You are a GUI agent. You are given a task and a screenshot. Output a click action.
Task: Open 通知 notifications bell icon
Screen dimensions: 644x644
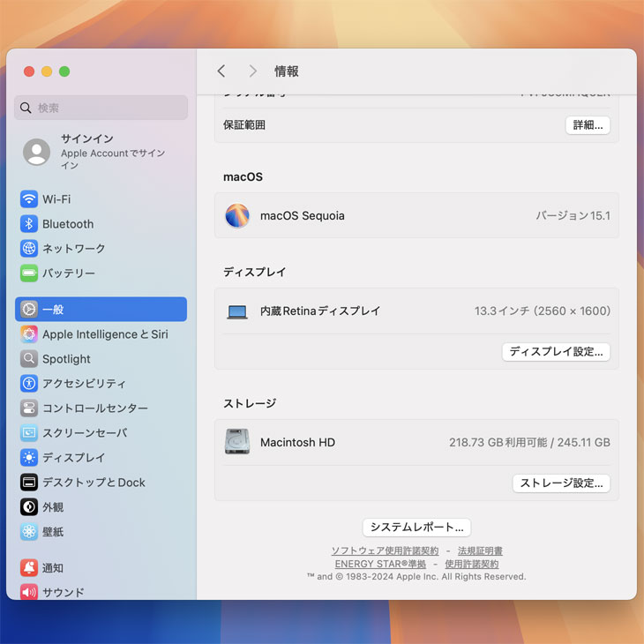[29, 567]
